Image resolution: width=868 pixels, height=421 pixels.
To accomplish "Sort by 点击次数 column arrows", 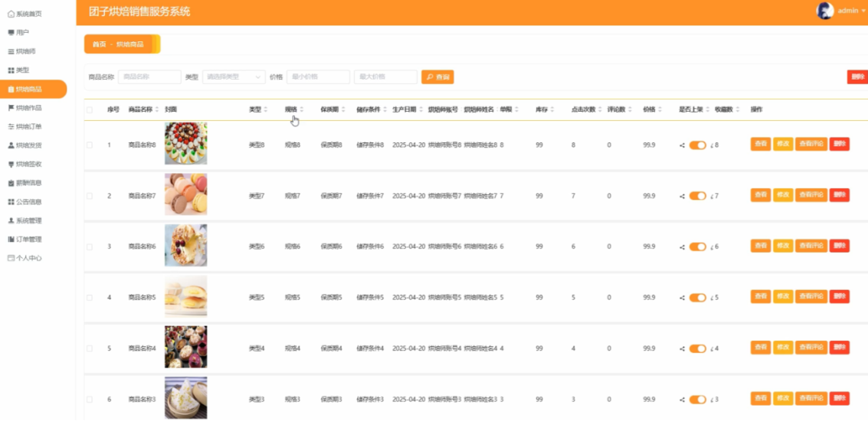I will tap(600, 109).
